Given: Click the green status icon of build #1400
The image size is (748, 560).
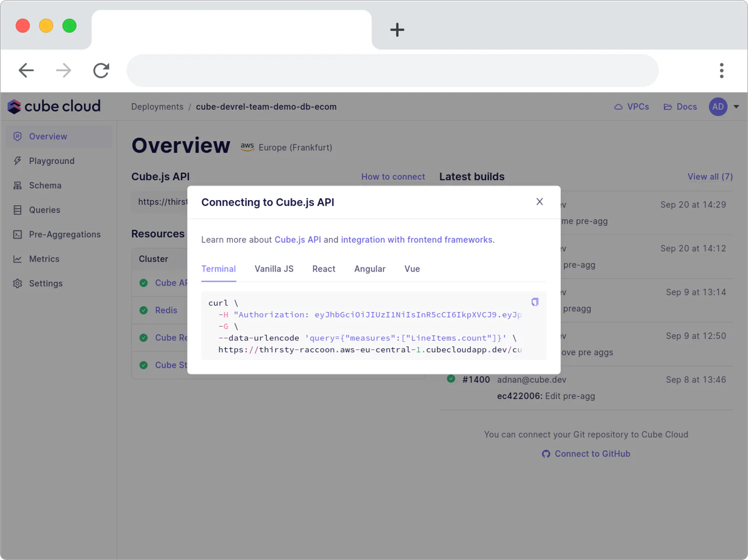Looking at the screenshot, I should tap(451, 379).
